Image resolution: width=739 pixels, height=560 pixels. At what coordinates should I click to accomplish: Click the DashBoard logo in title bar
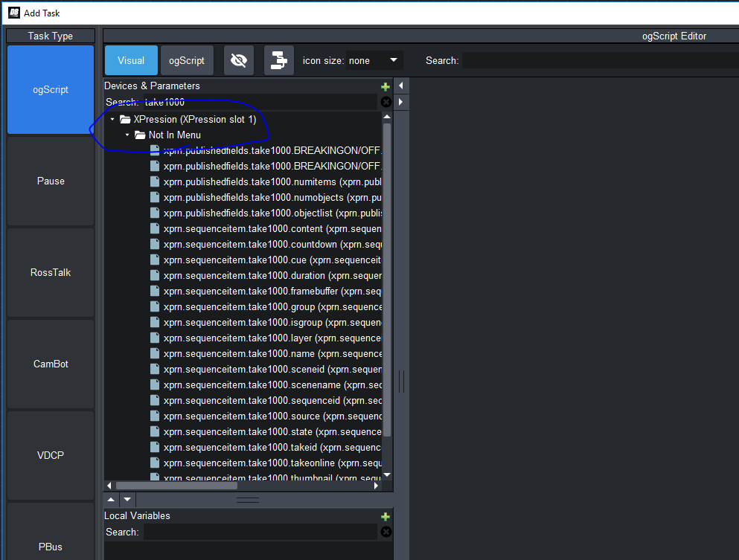[14, 13]
